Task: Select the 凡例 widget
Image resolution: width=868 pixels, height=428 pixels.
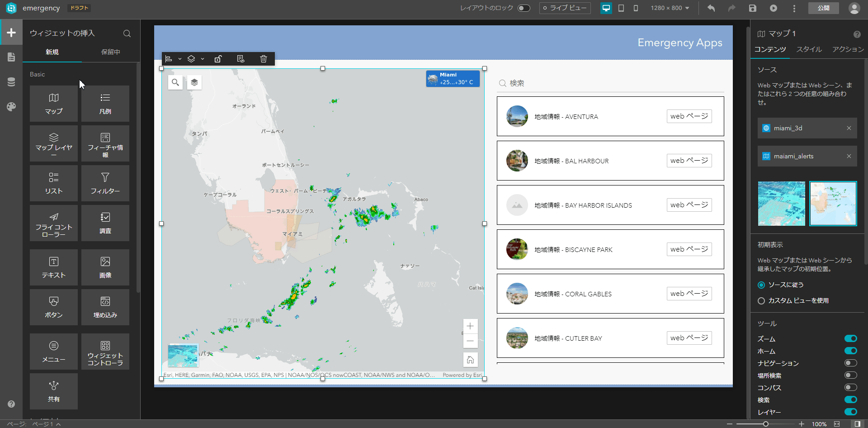Action: point(105,104)
